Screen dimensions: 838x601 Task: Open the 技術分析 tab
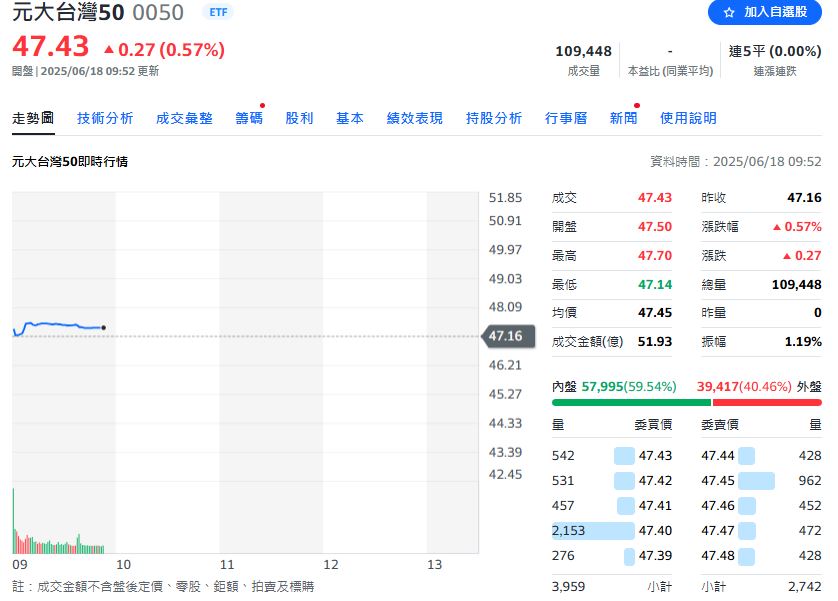(105, 118)
